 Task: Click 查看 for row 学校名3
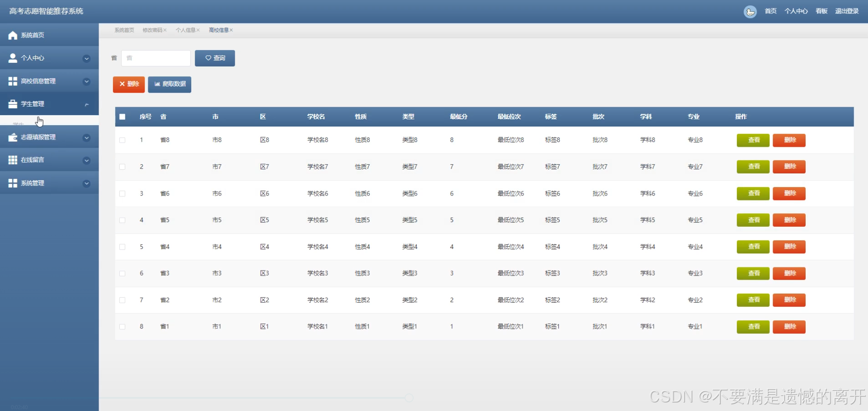point(753,273)
